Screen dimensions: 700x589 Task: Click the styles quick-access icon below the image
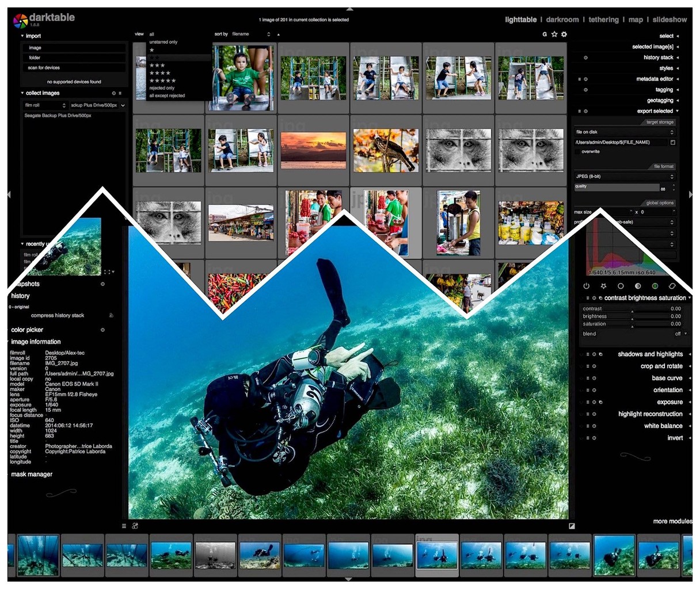tap(135, 526)
